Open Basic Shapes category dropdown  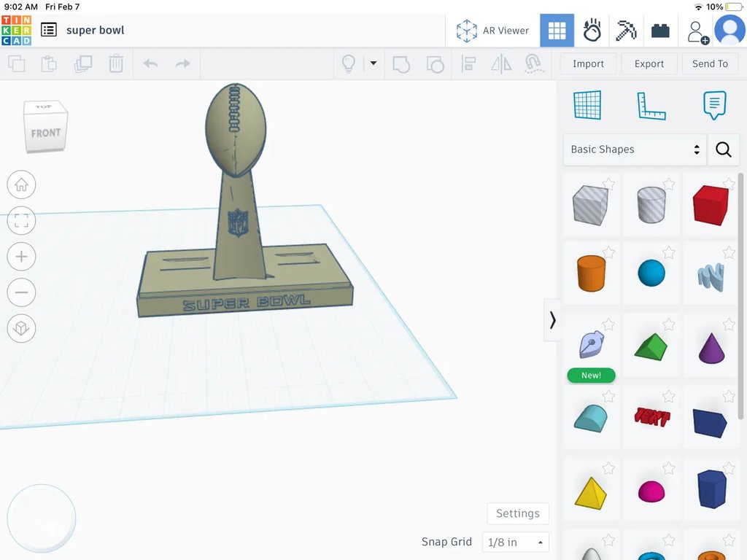(634, 149)
